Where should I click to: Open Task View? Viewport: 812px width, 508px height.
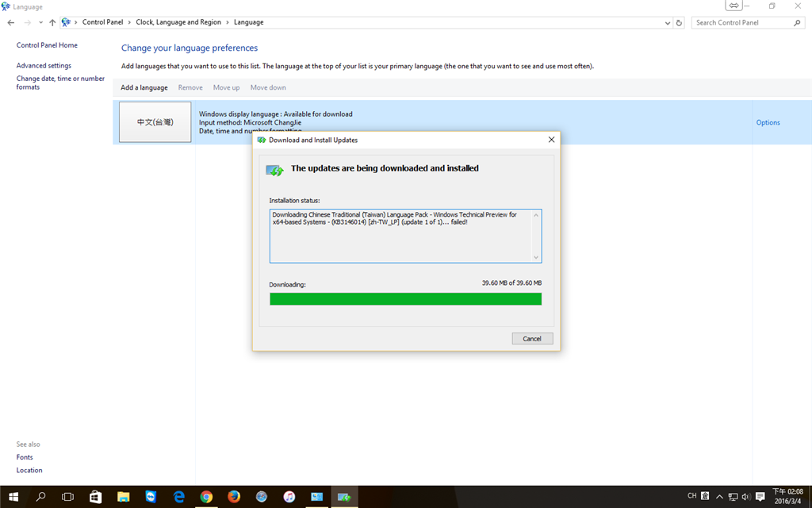[x=68, y=497]
